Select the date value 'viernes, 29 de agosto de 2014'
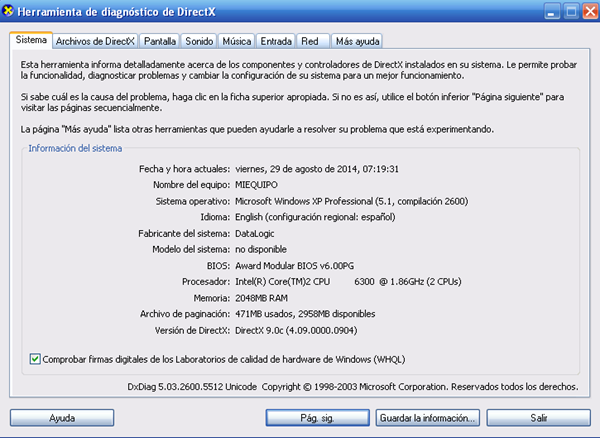This screenshot has height=438, width=600. 297,169
